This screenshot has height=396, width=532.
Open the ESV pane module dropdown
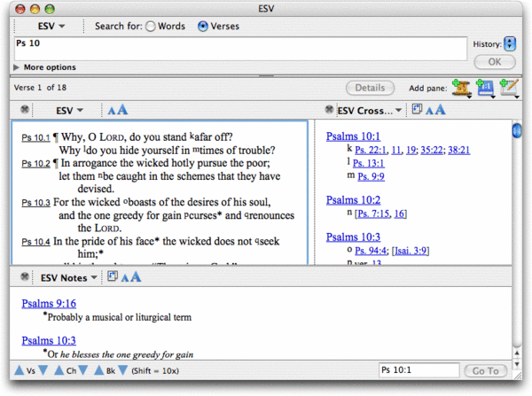click(69, 111)
